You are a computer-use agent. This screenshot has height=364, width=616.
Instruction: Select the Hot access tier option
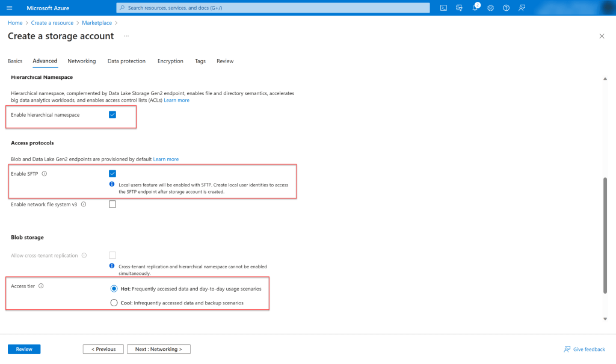click(114, 289)
